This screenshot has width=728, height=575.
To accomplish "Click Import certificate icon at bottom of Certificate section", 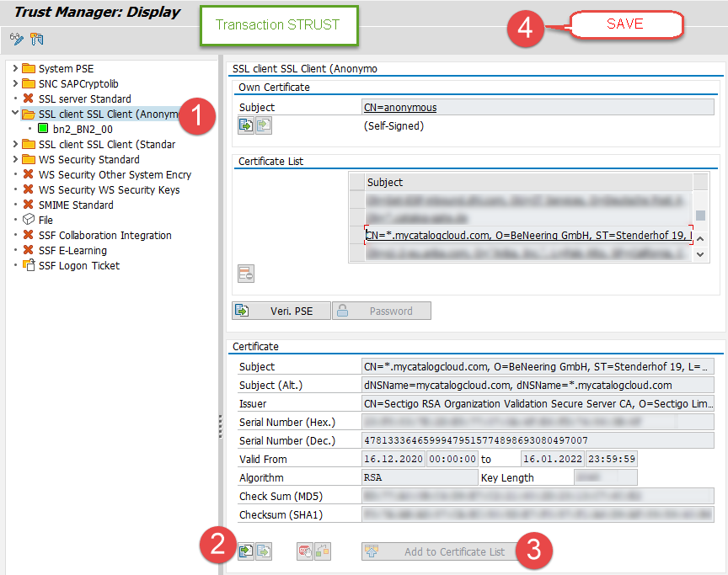I will tap(245, 551).
